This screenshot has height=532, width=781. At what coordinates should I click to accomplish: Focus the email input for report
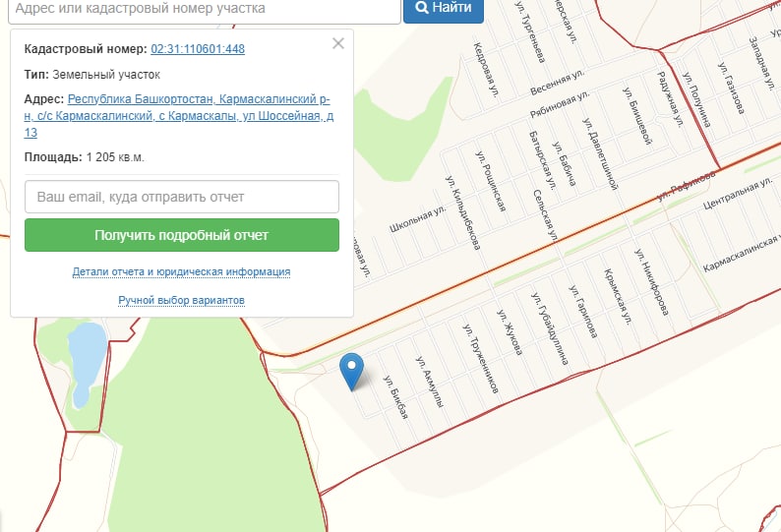pyautogui.click(x=182, y=197)
